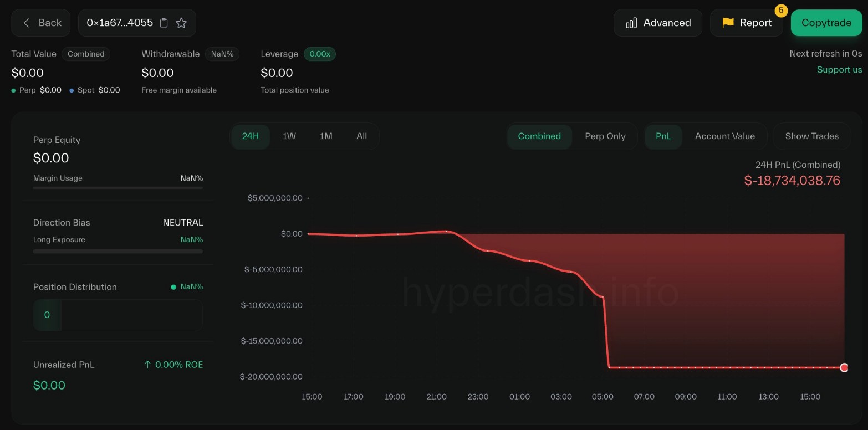This screenshot has height=430, width=868.
Task: Copy the wallet address using clipboard icon
Action: click(x=164, y=23)
